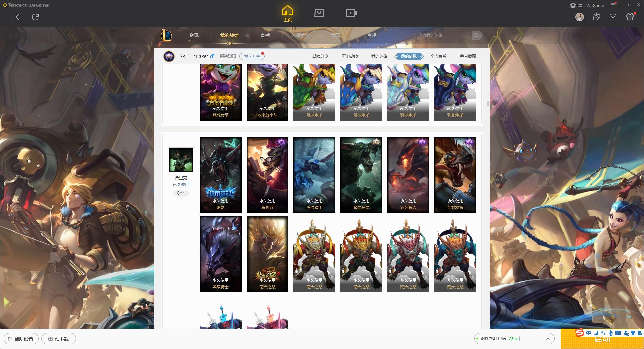644x349 pixels.
Task: Refresh the page with the reload icon
Action: [x=35, y=17]
